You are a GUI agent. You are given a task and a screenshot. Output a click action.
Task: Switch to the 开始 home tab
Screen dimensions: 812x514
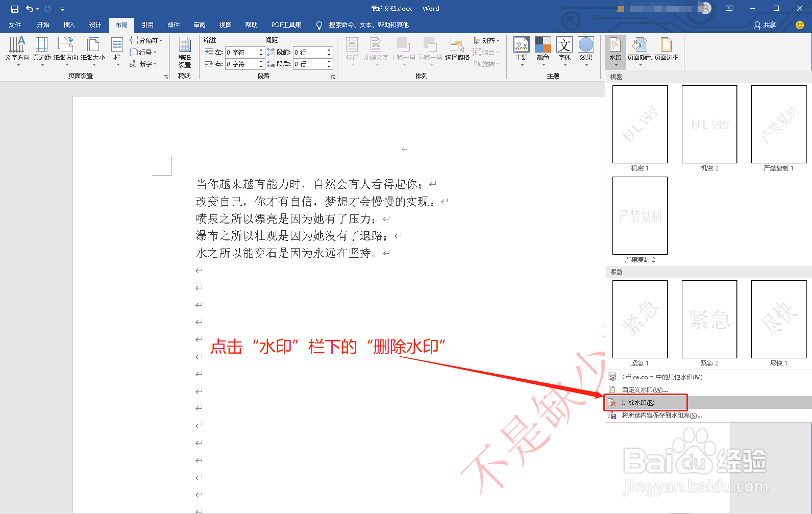tap(43, 25)
